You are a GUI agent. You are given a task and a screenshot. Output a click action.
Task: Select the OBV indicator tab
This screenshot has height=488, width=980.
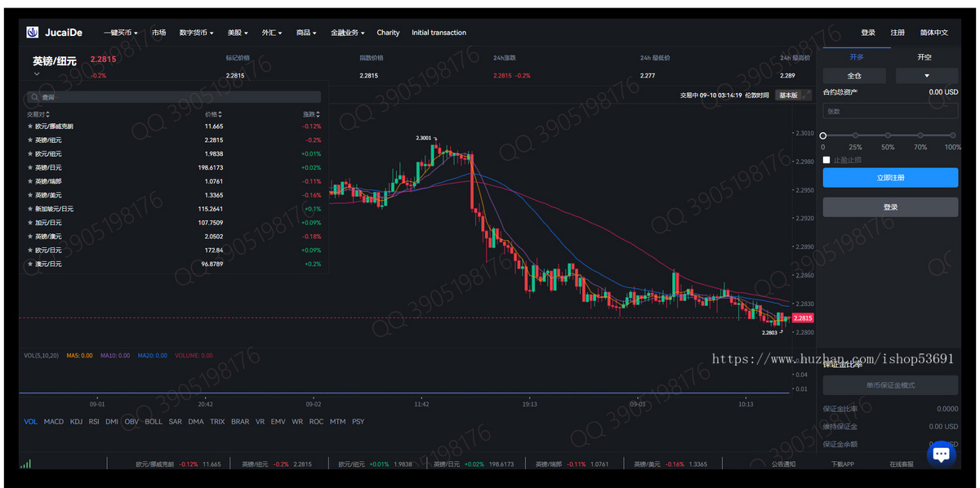(131, 422)
